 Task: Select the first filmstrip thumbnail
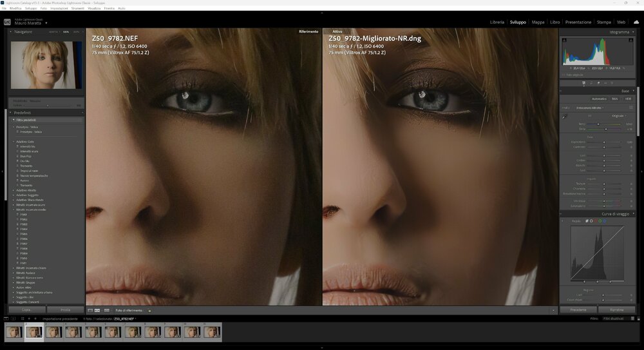click(x=14, y=332)
